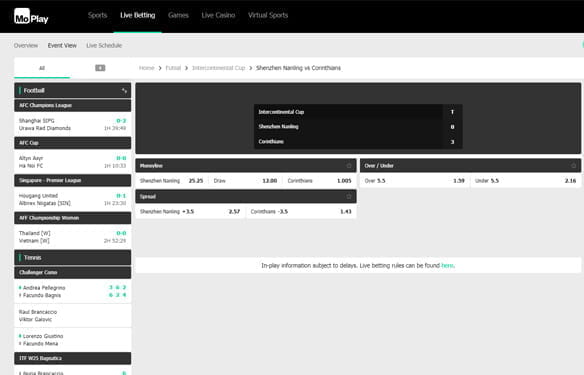Collapse the Singapore - Premier League group
Image resolution: width=584 pixels, height=375 pixels.
73,180
